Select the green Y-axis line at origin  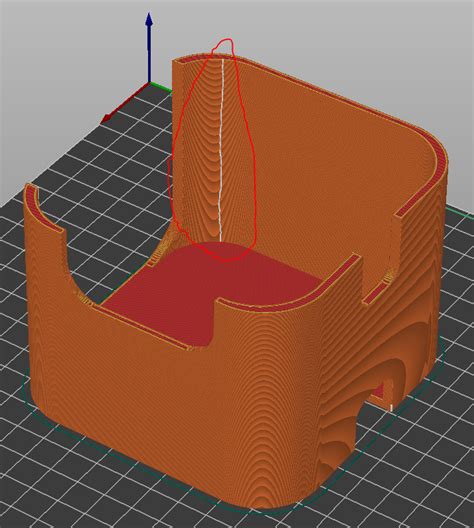tap(161, 84)
